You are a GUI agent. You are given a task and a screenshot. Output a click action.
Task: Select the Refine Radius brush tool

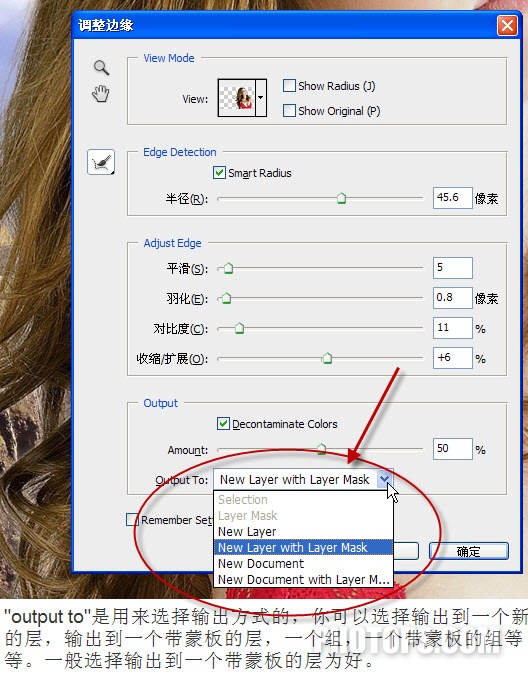pyautogui.click(x=101, y=162)
